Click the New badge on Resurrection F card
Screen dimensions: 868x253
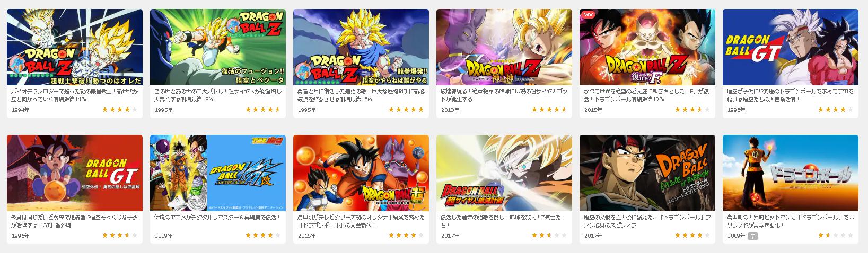(x=588, y=14)
